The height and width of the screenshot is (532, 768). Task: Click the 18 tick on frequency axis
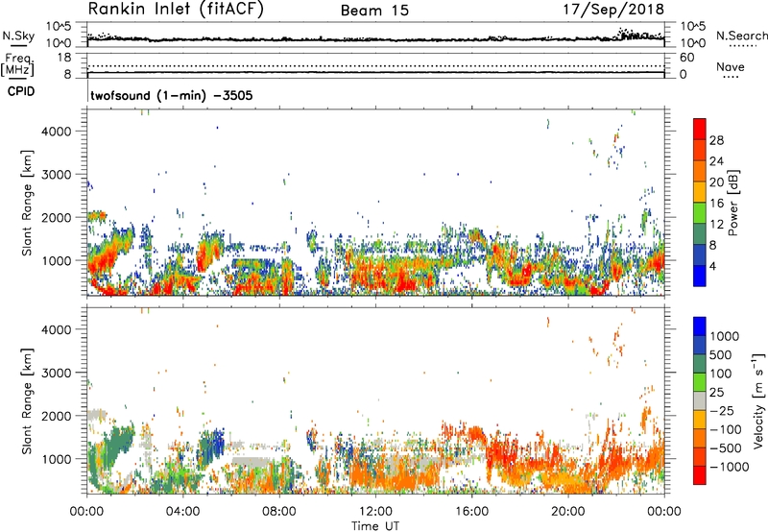tap(64, 57)
